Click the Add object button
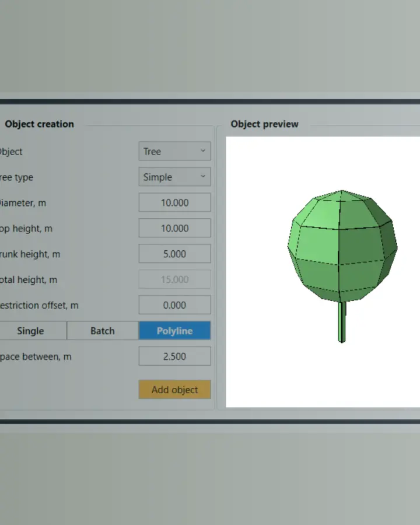This screenshot has height=525, width=420. [x=174, y=390]
